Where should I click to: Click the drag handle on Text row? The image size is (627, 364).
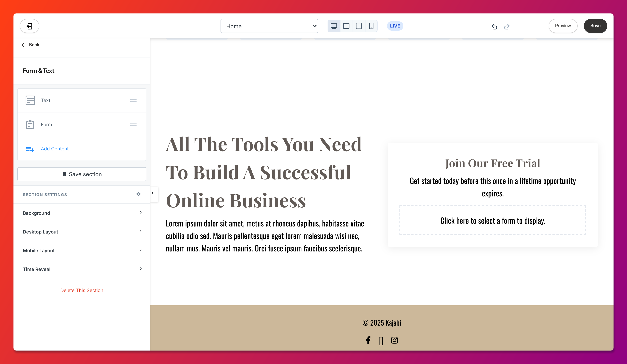click(133, 100)
